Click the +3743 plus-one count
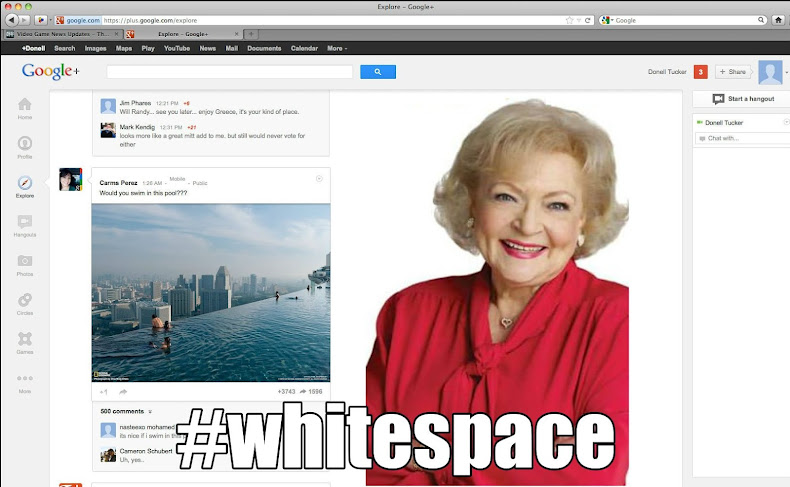The width and height of the screenshot is (790, 487). (x=286, y=392)
